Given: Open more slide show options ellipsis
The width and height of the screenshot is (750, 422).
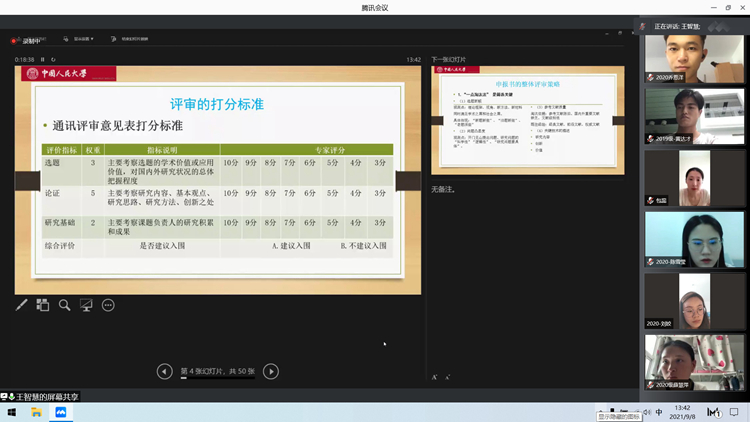Looking at the screenshot, I should [108, 305].
